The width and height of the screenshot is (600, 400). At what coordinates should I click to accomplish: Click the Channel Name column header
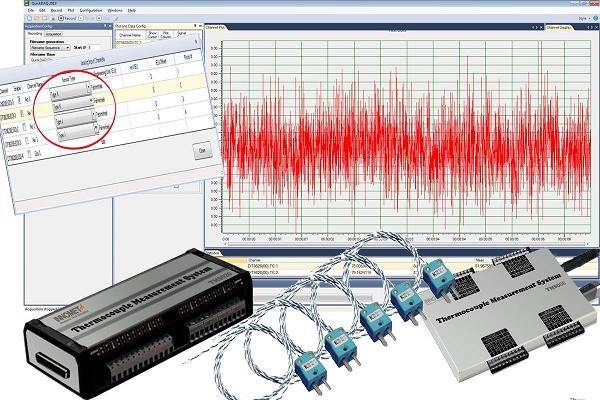coord(130,35)
